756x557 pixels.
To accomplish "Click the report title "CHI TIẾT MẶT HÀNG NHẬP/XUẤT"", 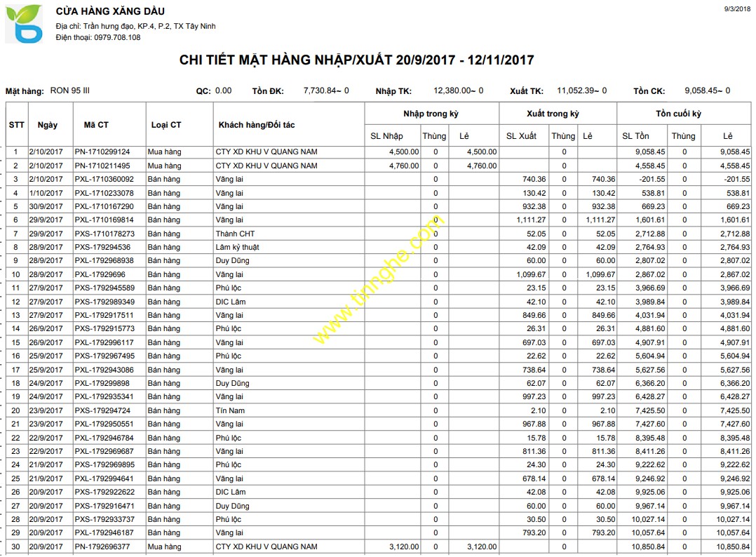I will (285, 60).
